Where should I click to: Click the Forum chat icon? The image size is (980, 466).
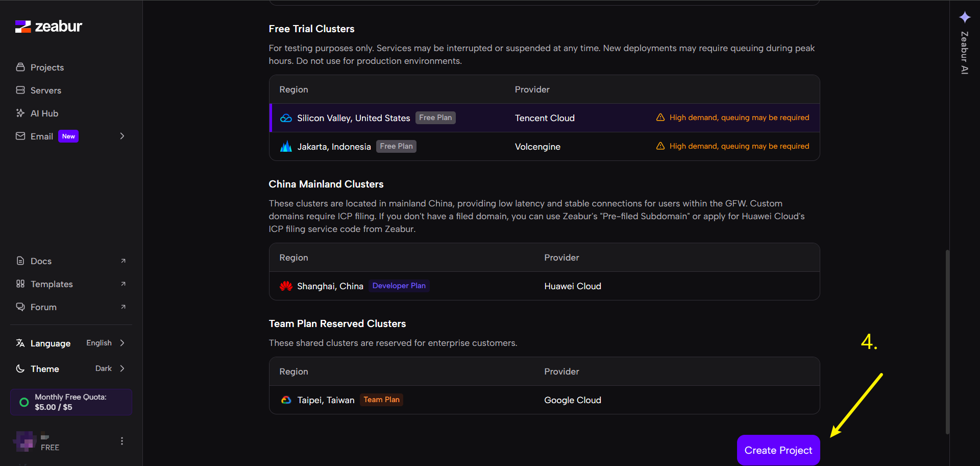(20, 307)
